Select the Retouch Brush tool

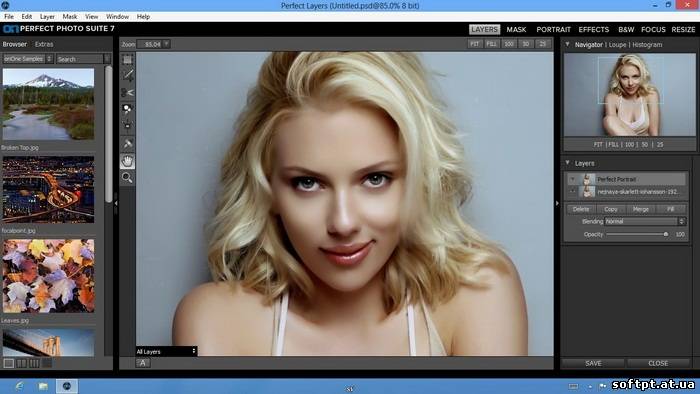128,144
